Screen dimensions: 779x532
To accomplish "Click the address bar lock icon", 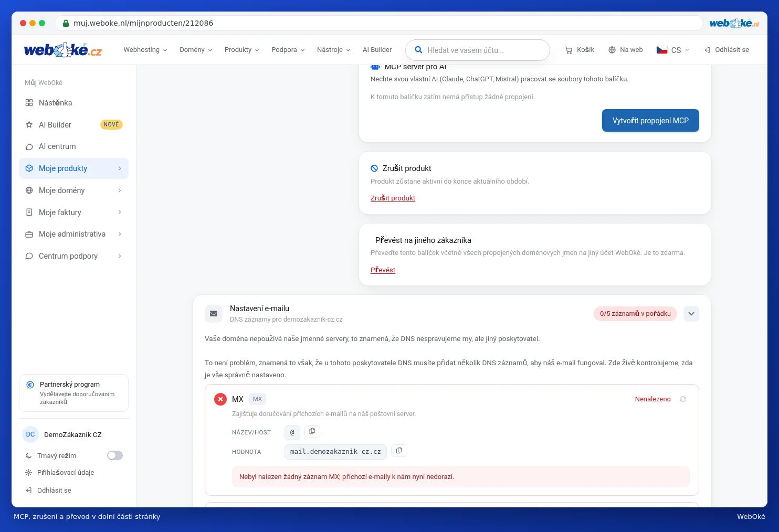I will tap(66, 23).
